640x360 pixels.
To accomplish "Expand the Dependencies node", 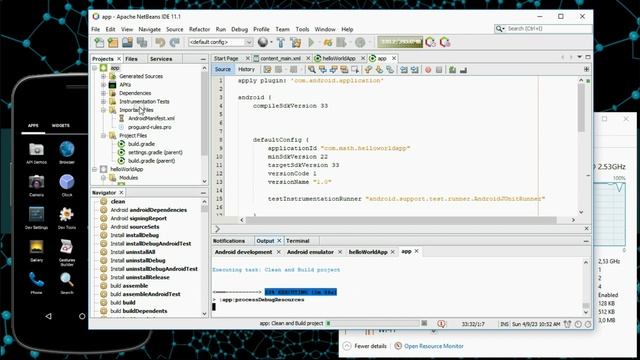I will pos(103,93).
